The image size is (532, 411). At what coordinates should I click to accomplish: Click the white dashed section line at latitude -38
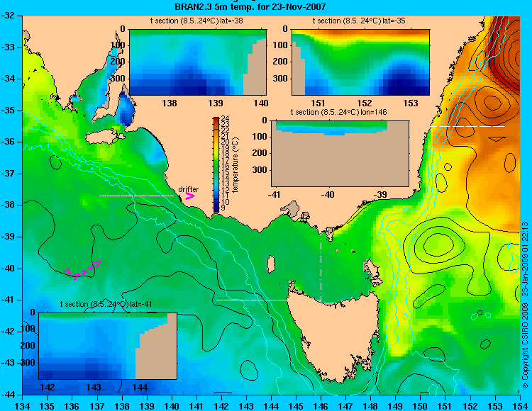point(136,196)
